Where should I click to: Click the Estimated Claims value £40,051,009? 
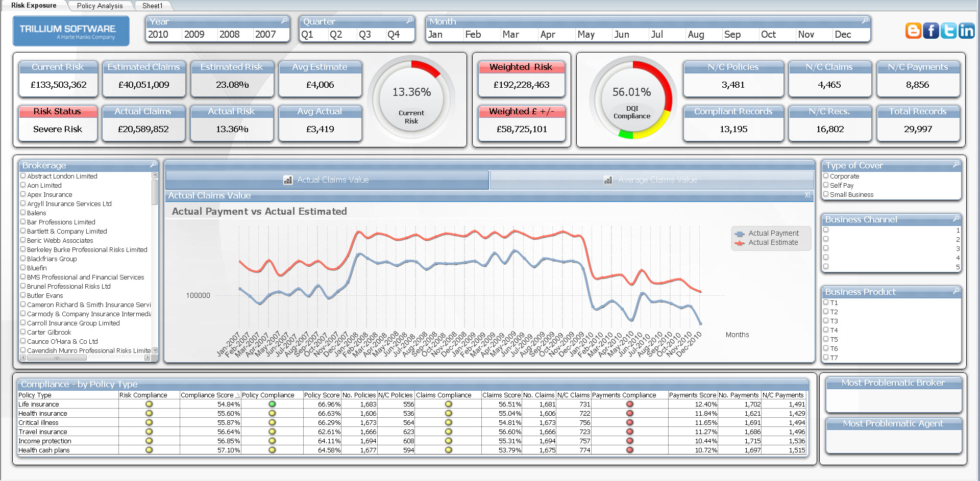(144, 85)
